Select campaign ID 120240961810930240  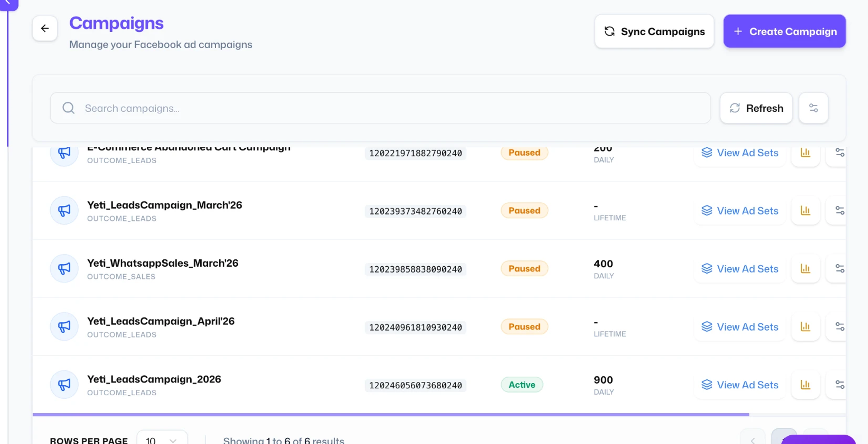[415, 328]
